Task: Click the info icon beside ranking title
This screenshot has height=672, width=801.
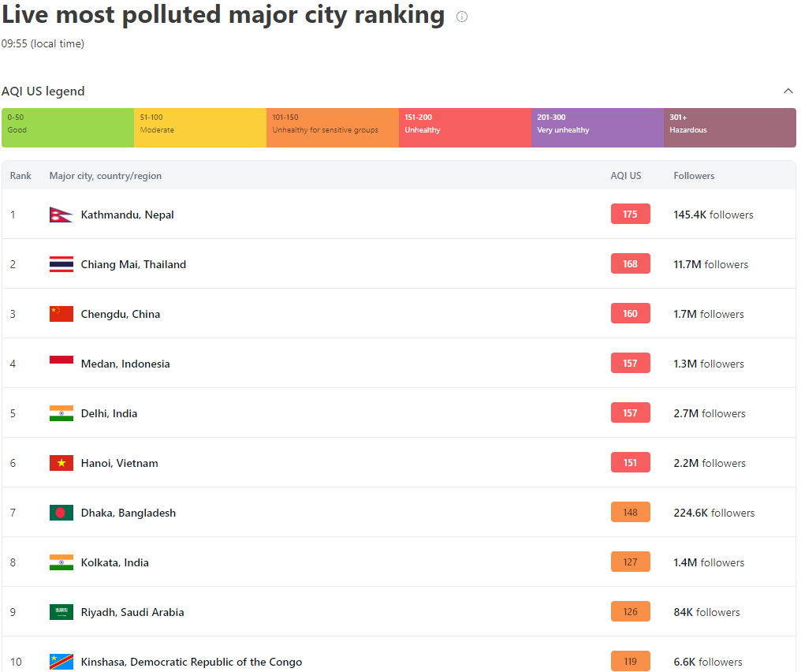Action: (462, 17)
